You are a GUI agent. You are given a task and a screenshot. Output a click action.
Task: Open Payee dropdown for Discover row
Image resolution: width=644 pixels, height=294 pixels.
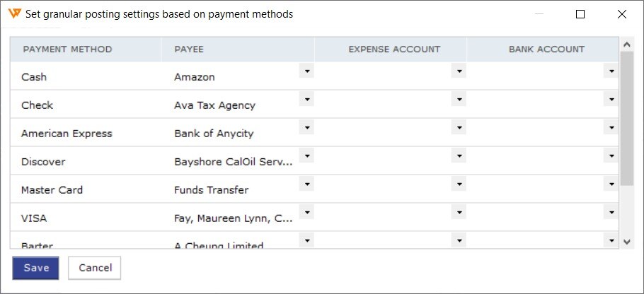pyautogui.click(x=306, y=155)
